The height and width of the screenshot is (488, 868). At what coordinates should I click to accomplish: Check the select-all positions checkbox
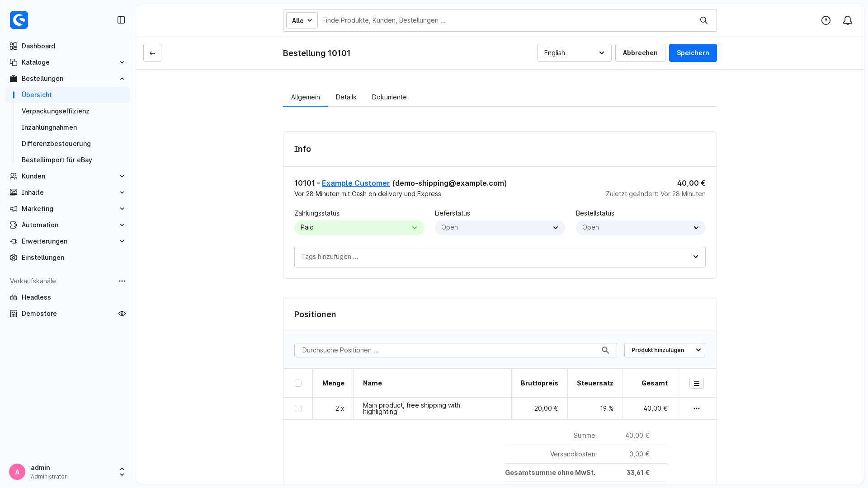point(298,383)
